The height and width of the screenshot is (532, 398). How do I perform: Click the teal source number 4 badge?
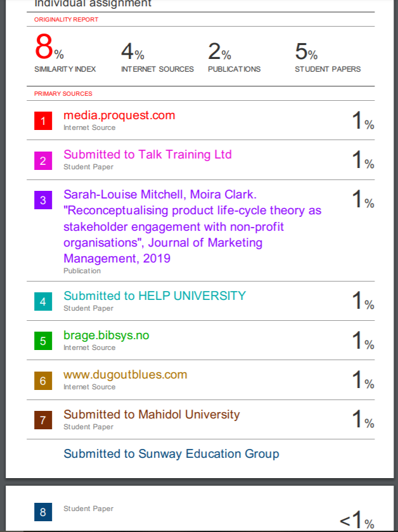[42, 302]
